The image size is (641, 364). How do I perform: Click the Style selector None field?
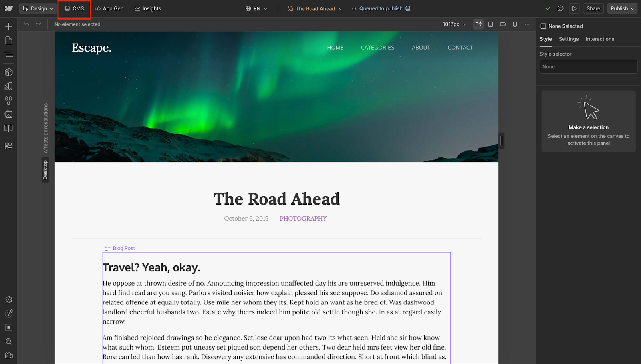coord(588,67)
